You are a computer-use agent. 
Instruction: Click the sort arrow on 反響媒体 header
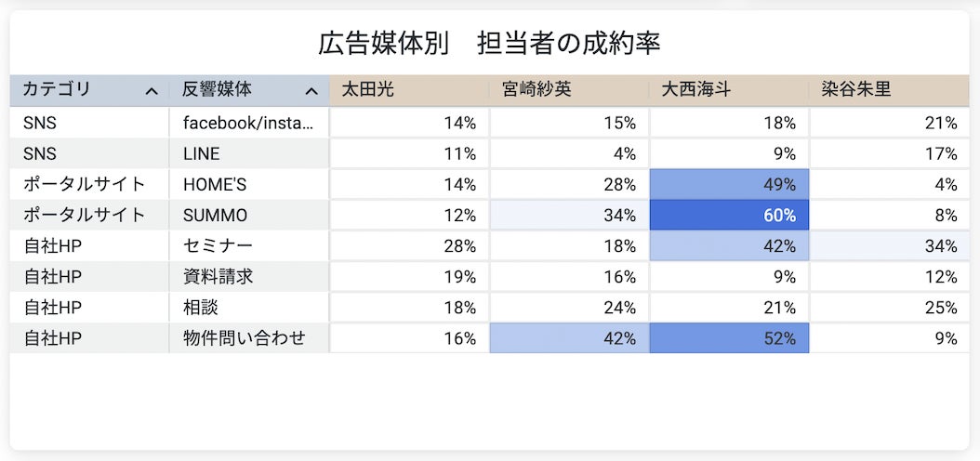coord(311,91)
